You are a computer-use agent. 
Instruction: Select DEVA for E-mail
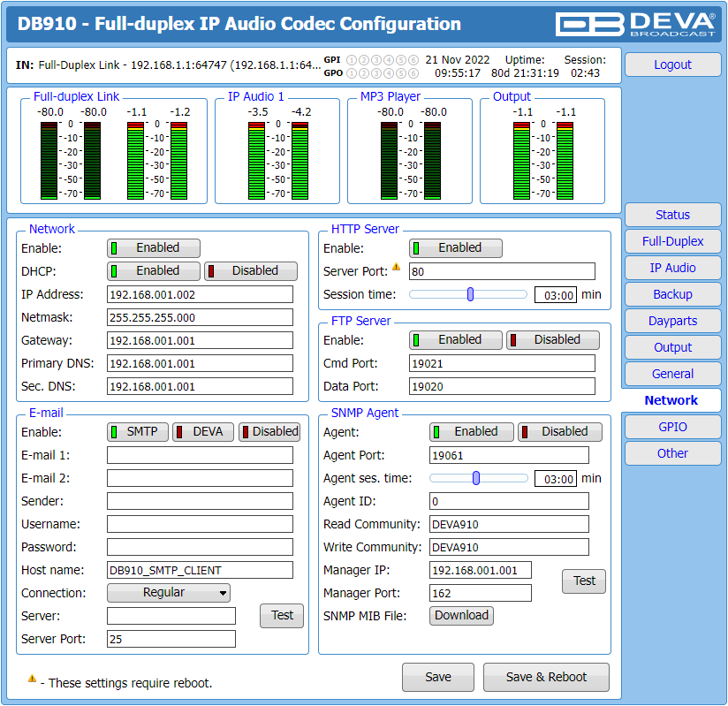(203, 432)
